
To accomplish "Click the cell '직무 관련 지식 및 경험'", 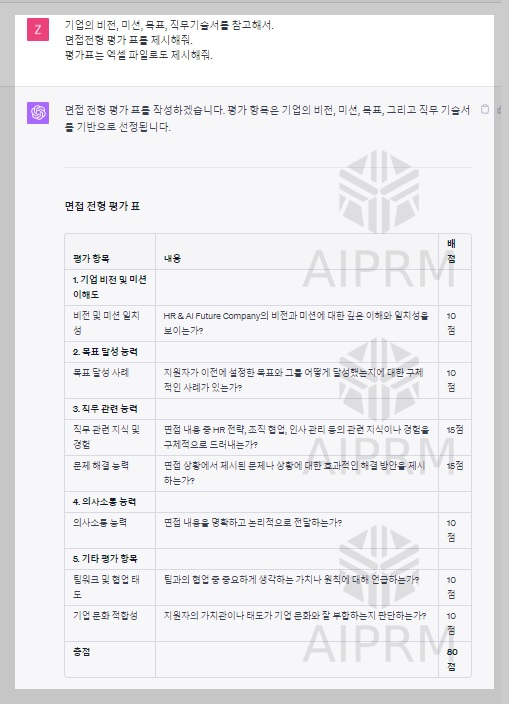I will 106,437.
